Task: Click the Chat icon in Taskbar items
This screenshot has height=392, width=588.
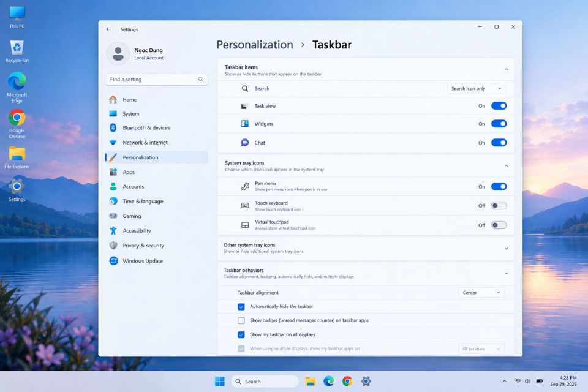Action: click(245, 143)
